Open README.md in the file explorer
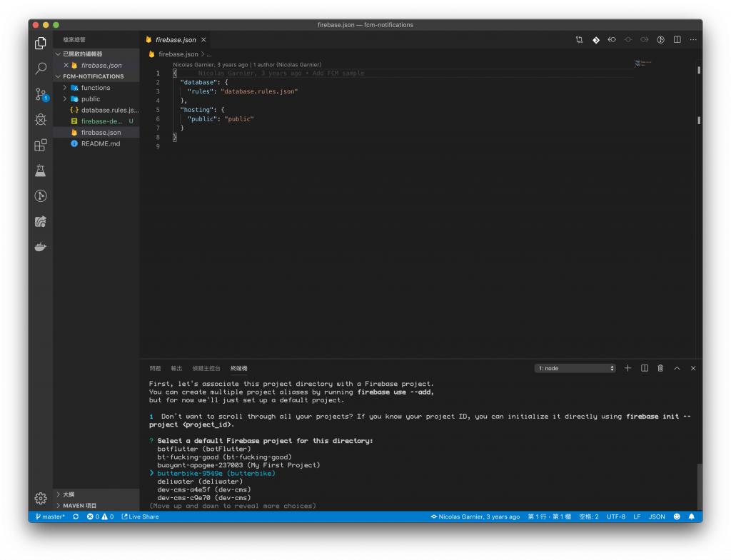The height and width of the screenshot is (560, 731). pyautogui.click(x=100, y=144)
